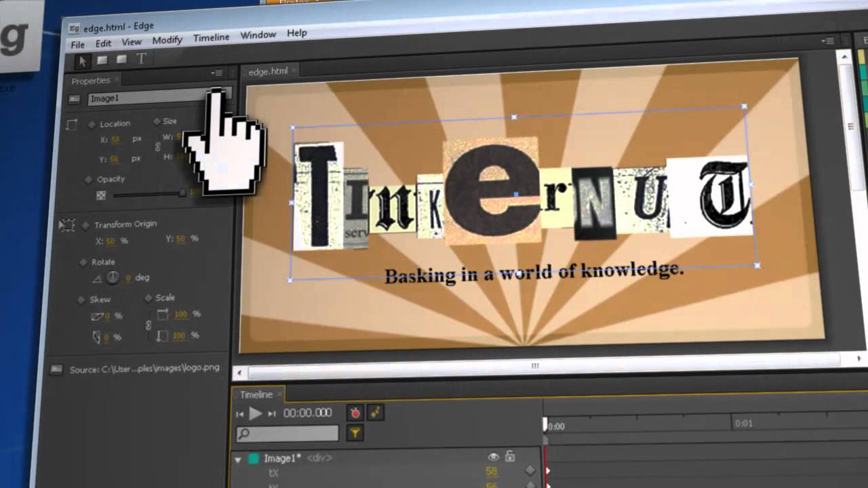The image size is (868, 488).
Task: Click the Image1 teal color swatch
Action: tap(253, 459)
